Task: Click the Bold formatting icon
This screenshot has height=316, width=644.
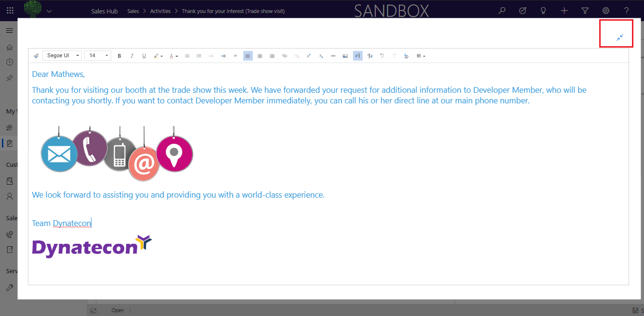Action: click(x=119, y=56)
